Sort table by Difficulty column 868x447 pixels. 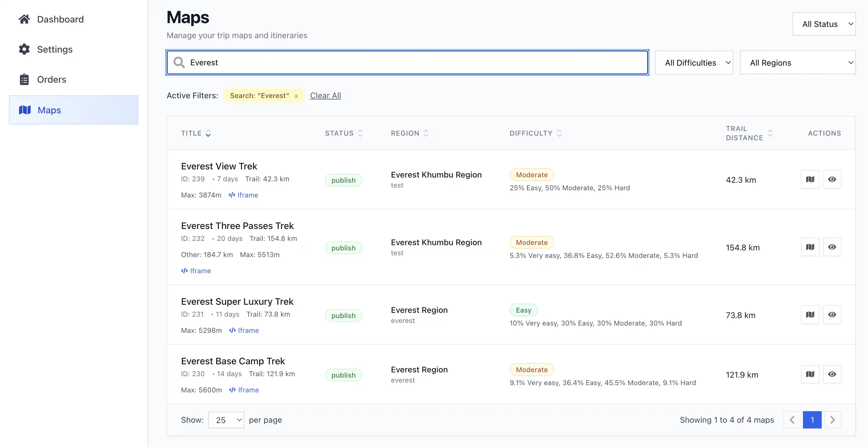[559, 133]
